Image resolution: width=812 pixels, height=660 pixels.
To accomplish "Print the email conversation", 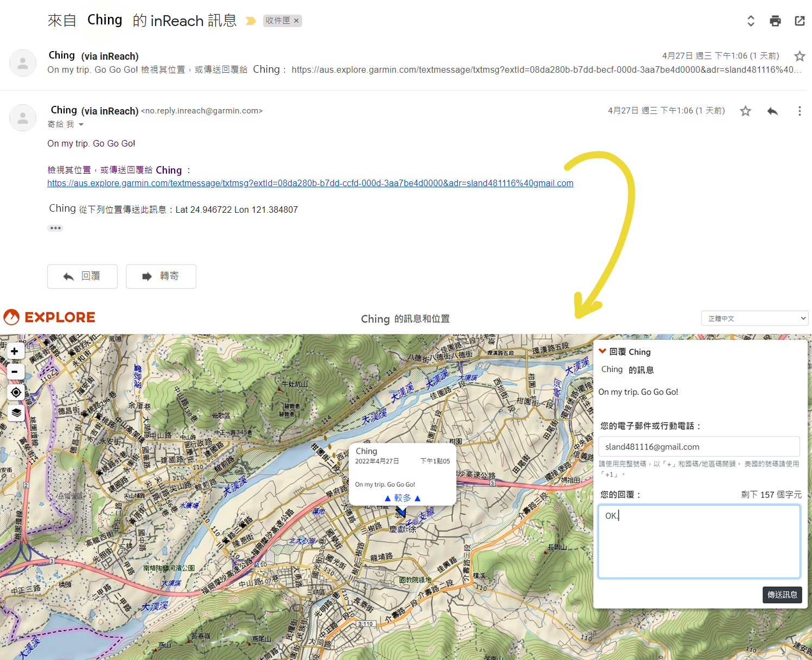I will point(775,21).
